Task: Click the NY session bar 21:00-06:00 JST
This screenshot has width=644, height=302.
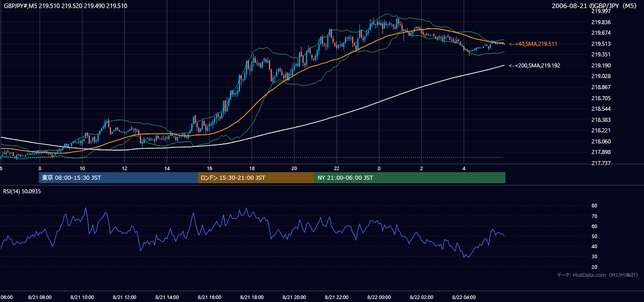Action: click(x=410, y=178)
